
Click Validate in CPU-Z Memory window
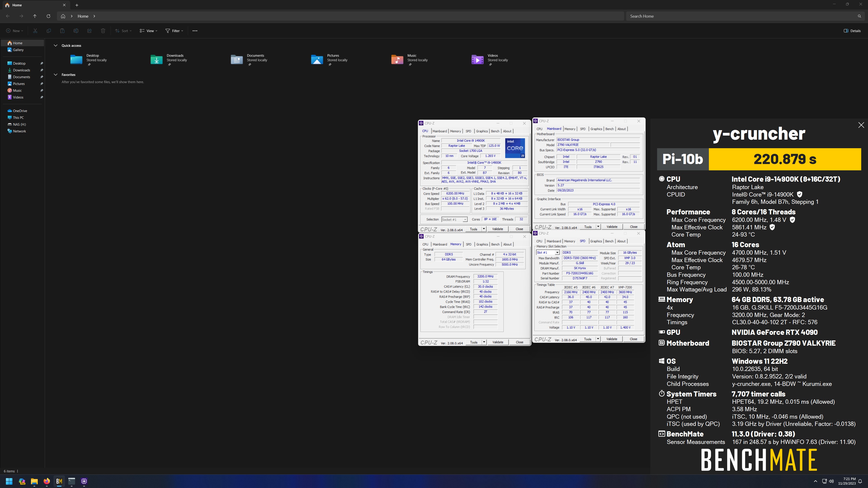pos(498,342)
